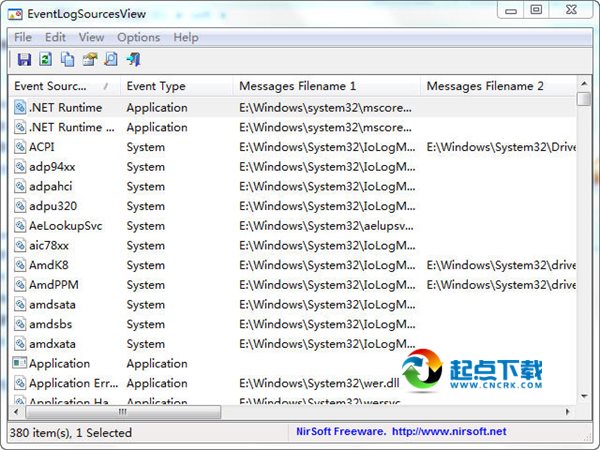600x450 pixels.
Task: Click the horizontal scrollbar left arrow
Action: point(16,412)
